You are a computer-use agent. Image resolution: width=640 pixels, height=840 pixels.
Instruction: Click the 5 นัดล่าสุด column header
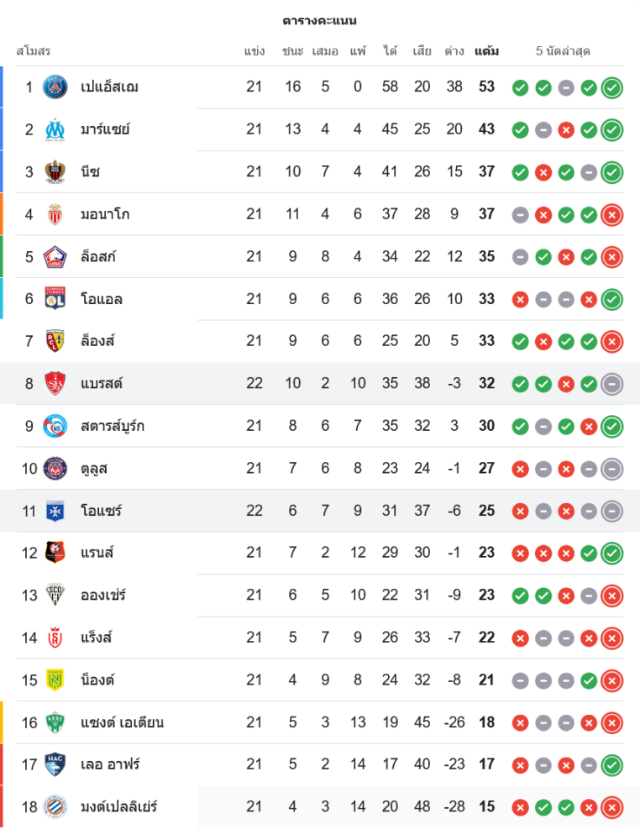pyautogui.click(x=563, y=51)
